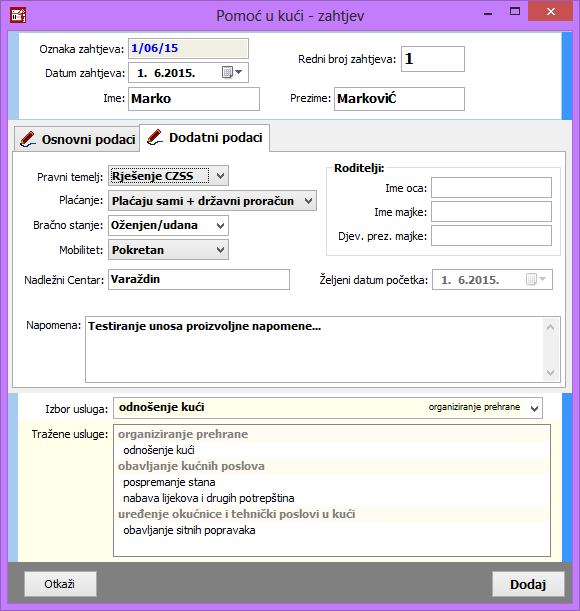Click Napomena scrollbar up arrow

point(550,327)
